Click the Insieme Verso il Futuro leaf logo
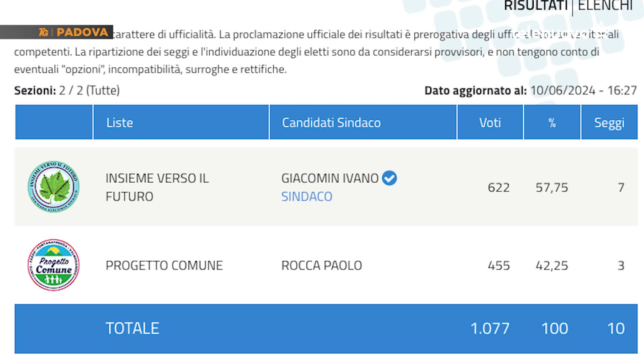 pyautogui.click(x=54, y=187)
